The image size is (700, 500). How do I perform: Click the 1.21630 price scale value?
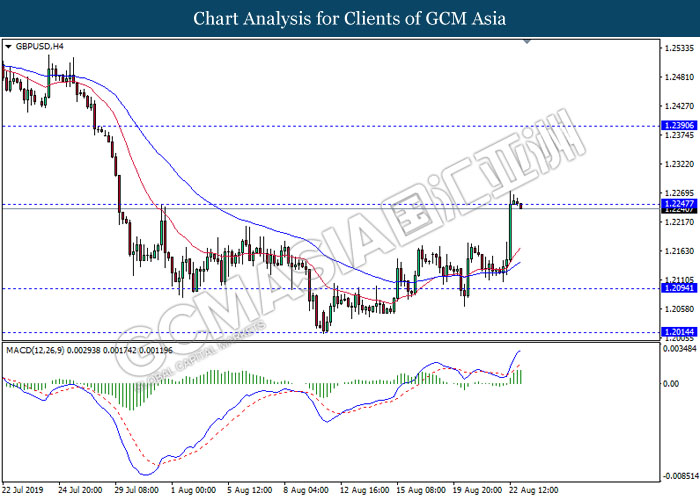[x=679, y=251]
